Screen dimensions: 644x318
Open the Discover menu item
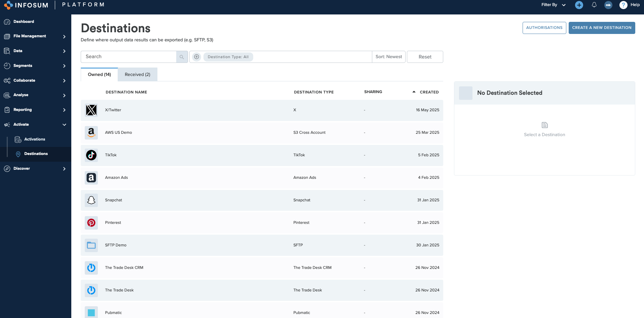click(x=22, y=168)
